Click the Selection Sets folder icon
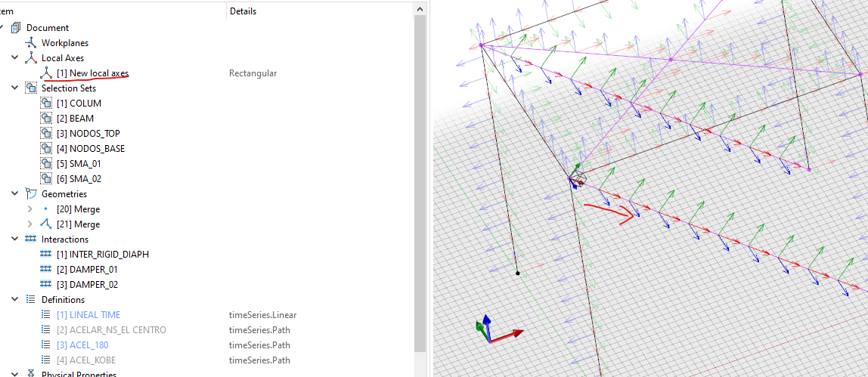This screenshot has height=377, width=868. tap(31, 88)
